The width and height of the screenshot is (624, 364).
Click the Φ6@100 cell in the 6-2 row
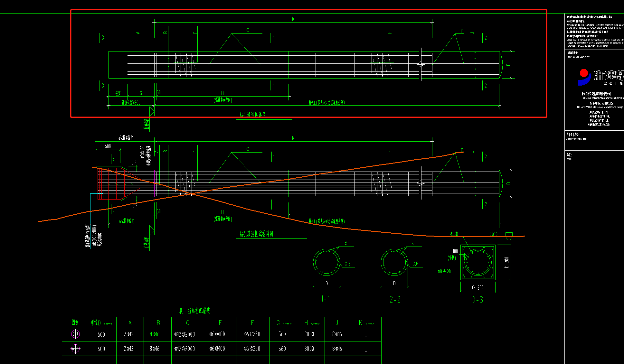[x=218, y=349]
